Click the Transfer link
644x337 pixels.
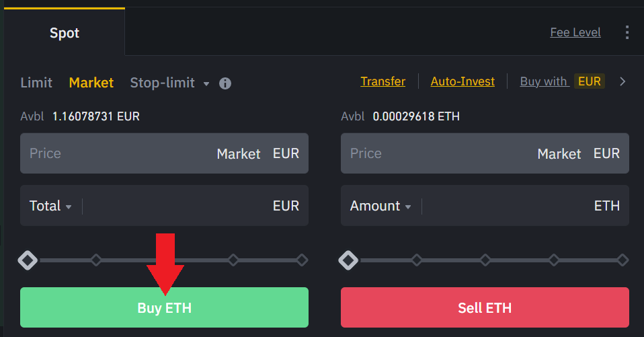pos(383,81)
